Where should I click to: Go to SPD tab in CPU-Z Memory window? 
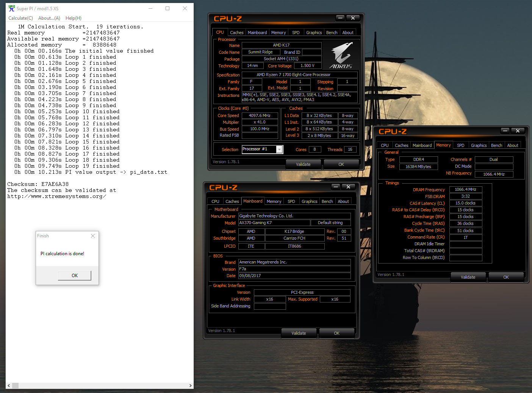point(461,145)
